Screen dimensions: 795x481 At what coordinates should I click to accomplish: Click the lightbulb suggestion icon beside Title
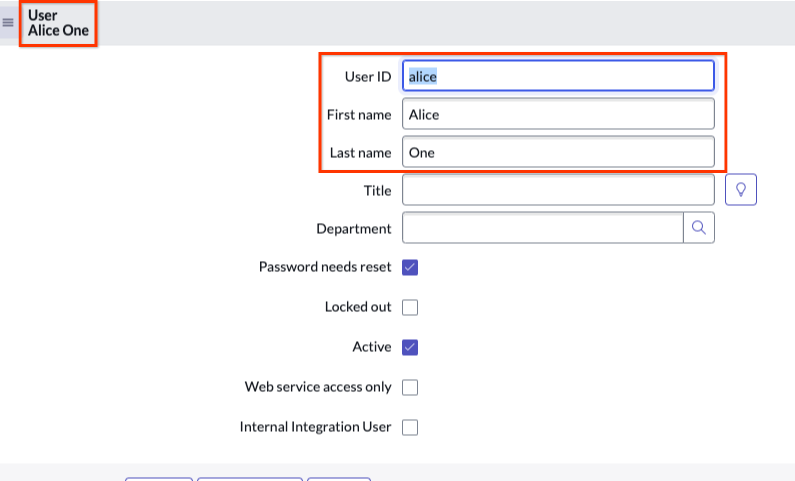click(740, 189)
